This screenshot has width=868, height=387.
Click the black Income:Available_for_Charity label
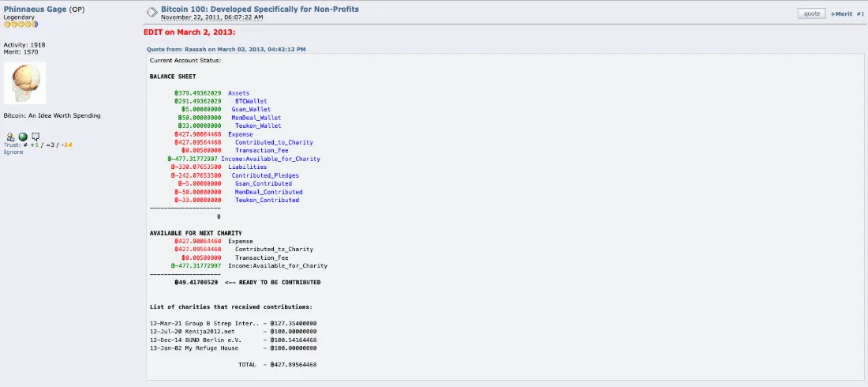tap(277, 265)
